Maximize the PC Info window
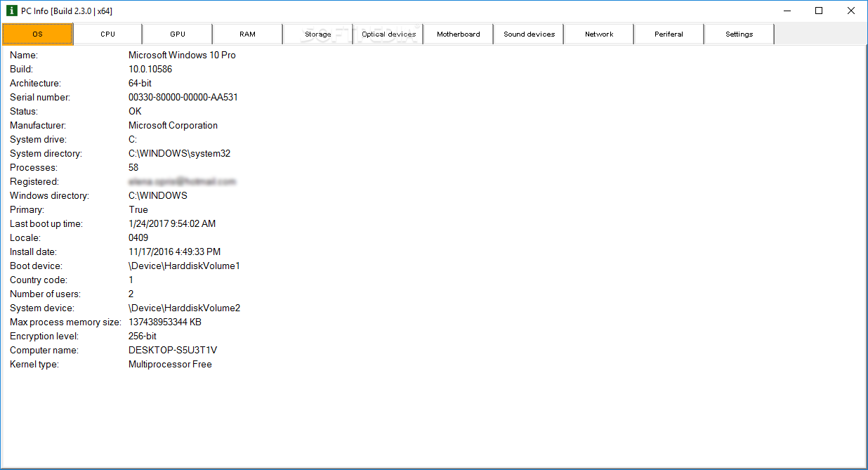 pyautogui.click(x=819, y=11)
